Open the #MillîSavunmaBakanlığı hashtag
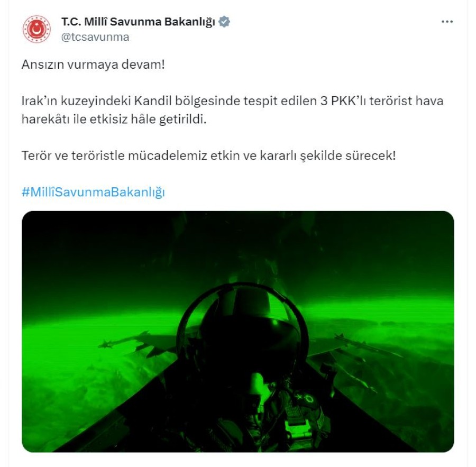Image resolution: width=476 pixels, height=467 pixels. [x=93, y=192]
